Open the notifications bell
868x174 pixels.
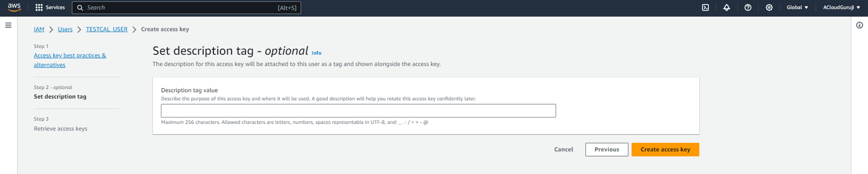[727, 7]
